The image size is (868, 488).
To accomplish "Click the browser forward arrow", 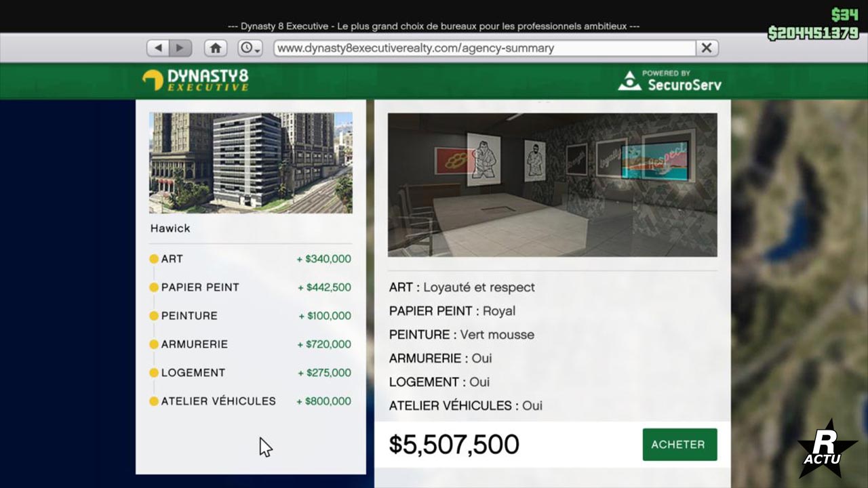I will coord(180,48).
